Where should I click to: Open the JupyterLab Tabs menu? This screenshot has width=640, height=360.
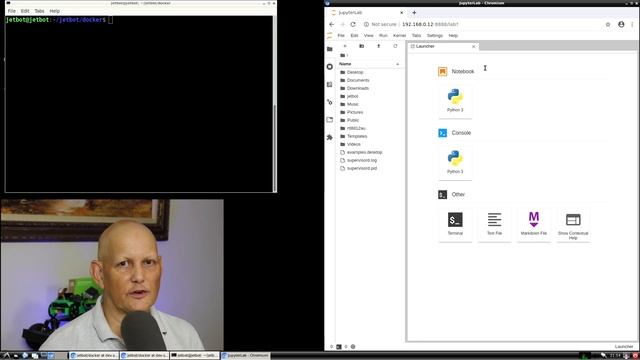(x=416, y=36)
